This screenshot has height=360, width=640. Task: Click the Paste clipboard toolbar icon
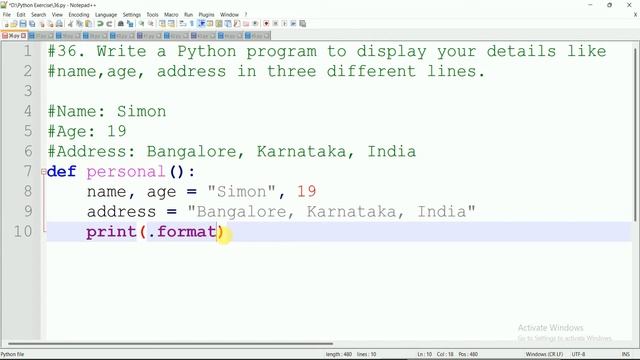click(88, 24)
